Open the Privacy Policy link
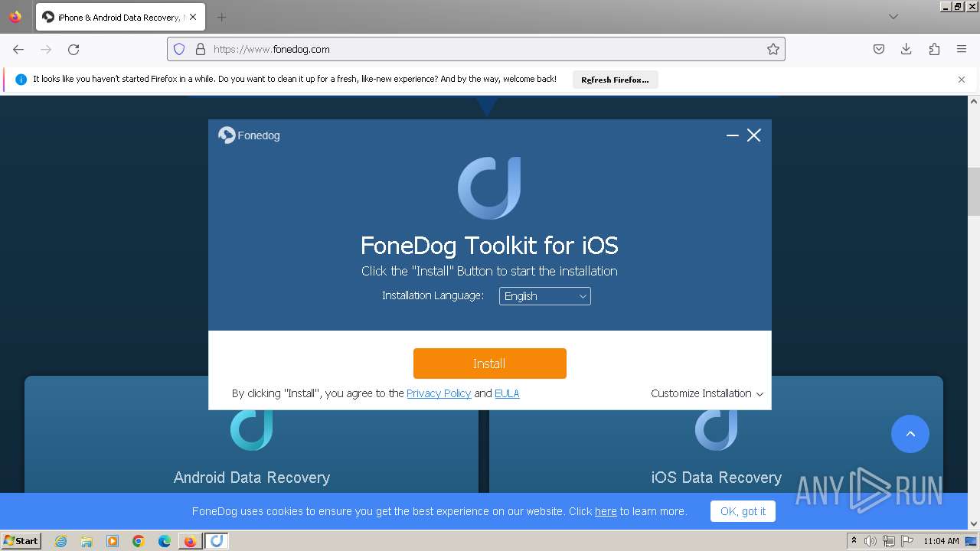This screenshot has height=551, width=980. point(439,393)
